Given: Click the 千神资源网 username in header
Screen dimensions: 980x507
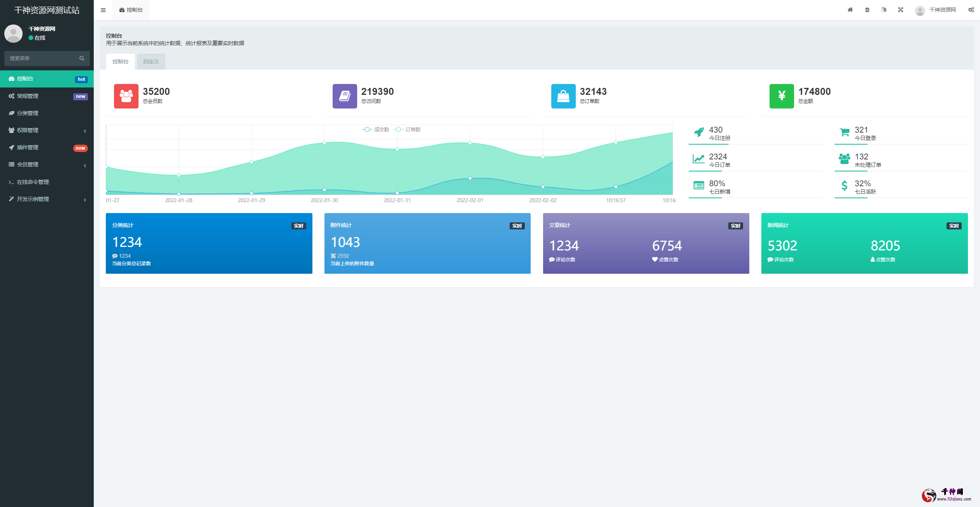Looking at the screenshot, I should click(943, 10).
